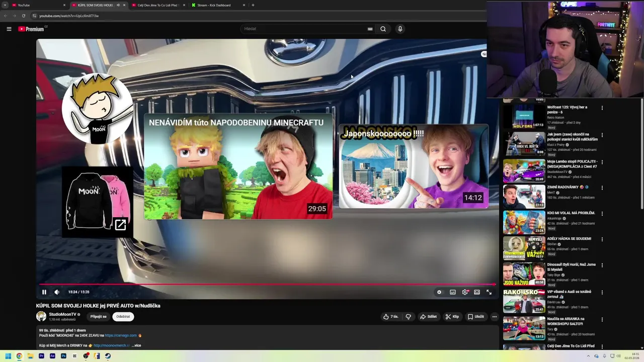Click the Odebírat subscribe button
The image size is (644, 362).
(123, 317)
